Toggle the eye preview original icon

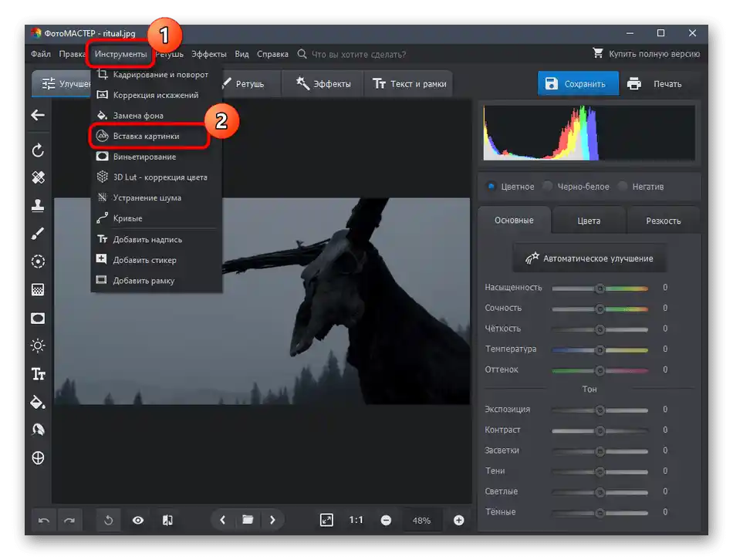(x=138, y=520)
